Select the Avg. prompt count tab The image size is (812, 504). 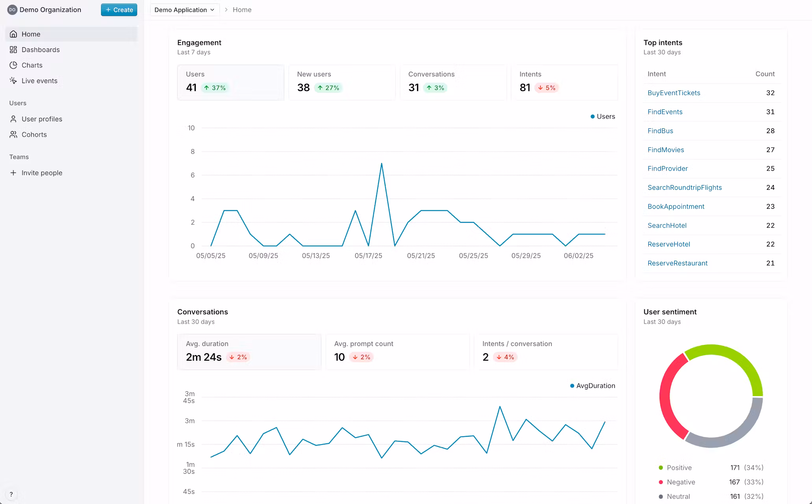click(397, 352)
